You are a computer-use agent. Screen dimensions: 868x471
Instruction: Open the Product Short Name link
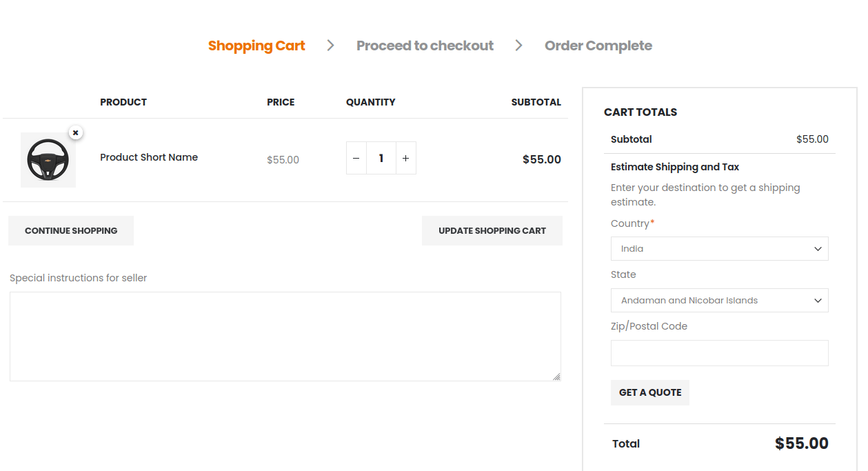(149, 157)
